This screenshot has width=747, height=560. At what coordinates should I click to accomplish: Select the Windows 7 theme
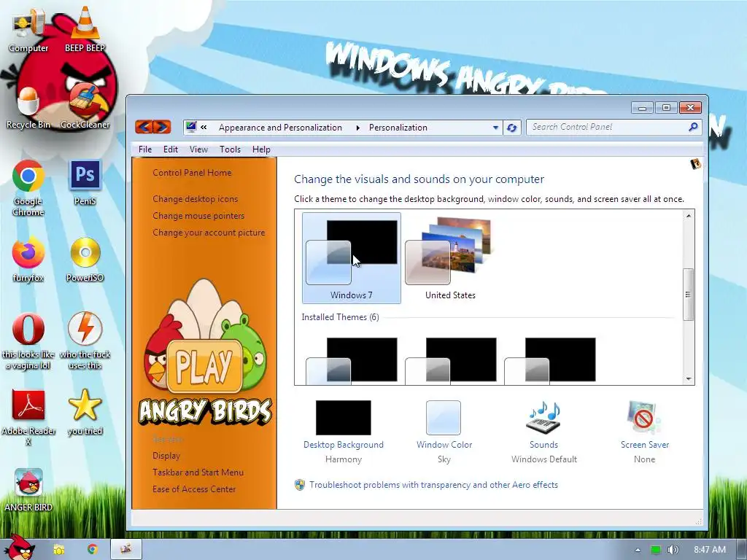pyautogui.click(x=352, y=258)
